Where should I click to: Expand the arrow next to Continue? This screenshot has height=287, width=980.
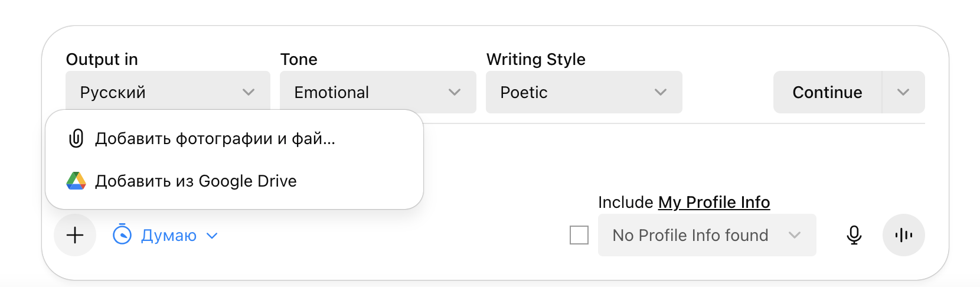pos(903,92)
